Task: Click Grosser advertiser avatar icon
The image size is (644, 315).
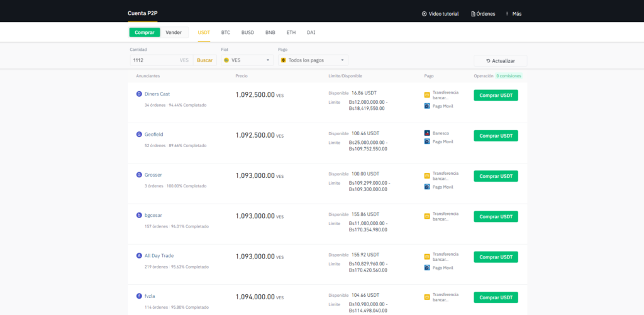Action: 139,175
